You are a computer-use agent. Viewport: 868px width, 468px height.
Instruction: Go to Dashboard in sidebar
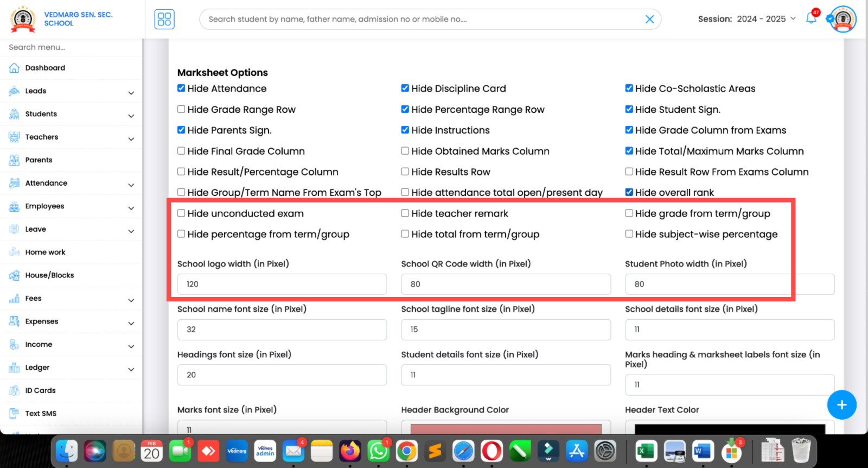45,68
